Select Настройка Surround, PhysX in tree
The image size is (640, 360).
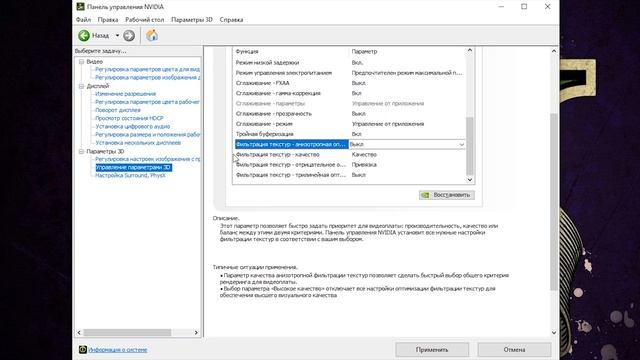[130, 176]
